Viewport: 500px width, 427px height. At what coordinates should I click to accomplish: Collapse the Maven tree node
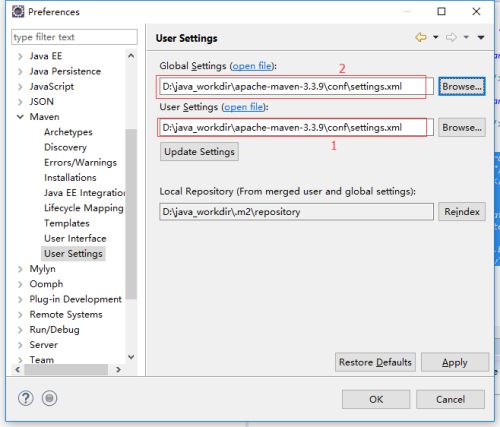pyautogui.click(x=20, y=117)
